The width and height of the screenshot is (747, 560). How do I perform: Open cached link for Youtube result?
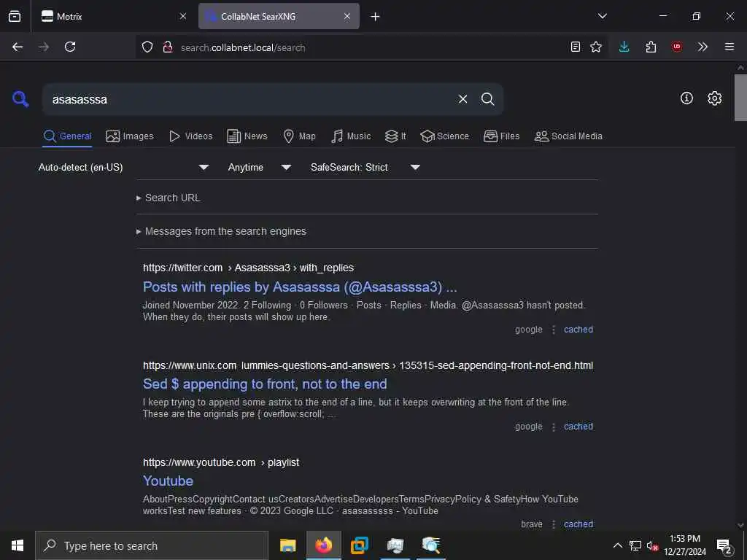tap(578, 524)
